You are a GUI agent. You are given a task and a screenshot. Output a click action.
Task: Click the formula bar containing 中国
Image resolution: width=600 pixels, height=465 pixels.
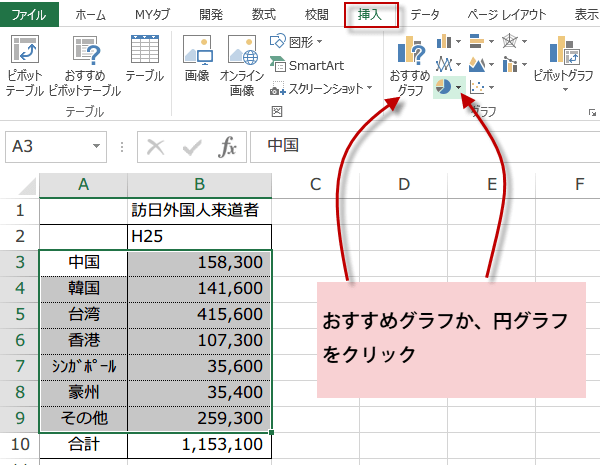click(425, 147)
